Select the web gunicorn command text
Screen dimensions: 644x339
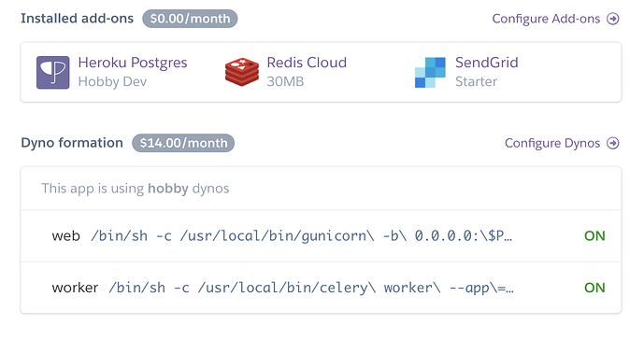[x=302, y=236]
